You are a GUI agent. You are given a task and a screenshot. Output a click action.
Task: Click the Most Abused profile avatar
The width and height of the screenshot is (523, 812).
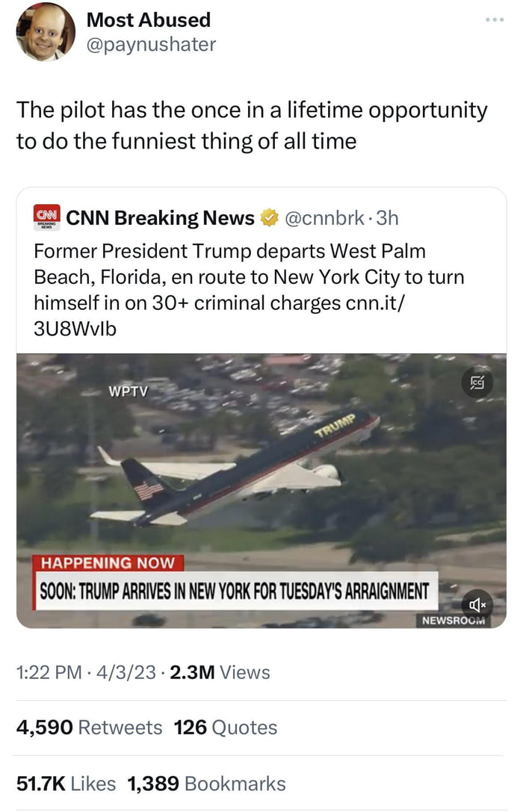(45, 31)
